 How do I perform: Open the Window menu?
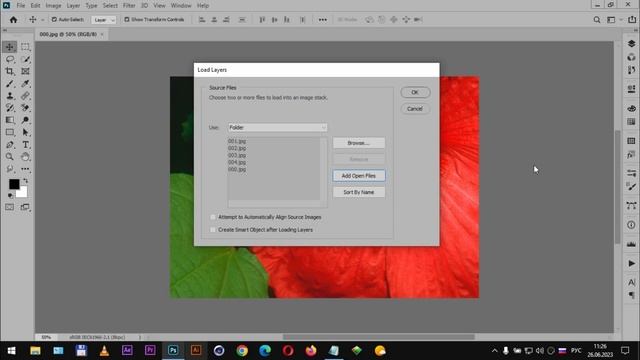coord(181,6)
